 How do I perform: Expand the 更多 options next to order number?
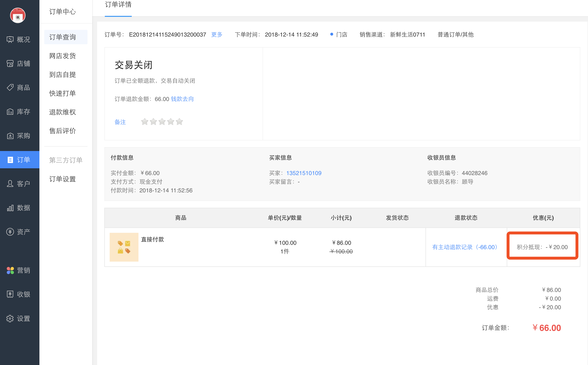tap(216, 35)
